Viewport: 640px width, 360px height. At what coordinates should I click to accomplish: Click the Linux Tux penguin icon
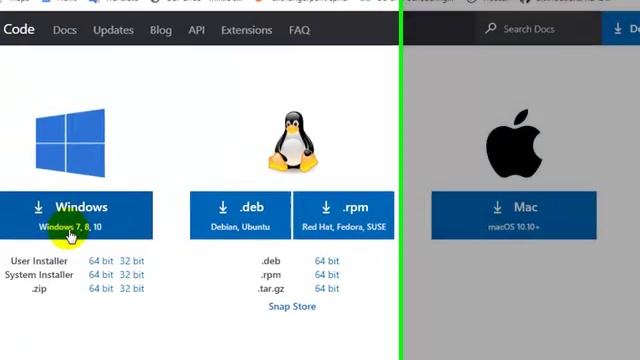coord(293,141)
